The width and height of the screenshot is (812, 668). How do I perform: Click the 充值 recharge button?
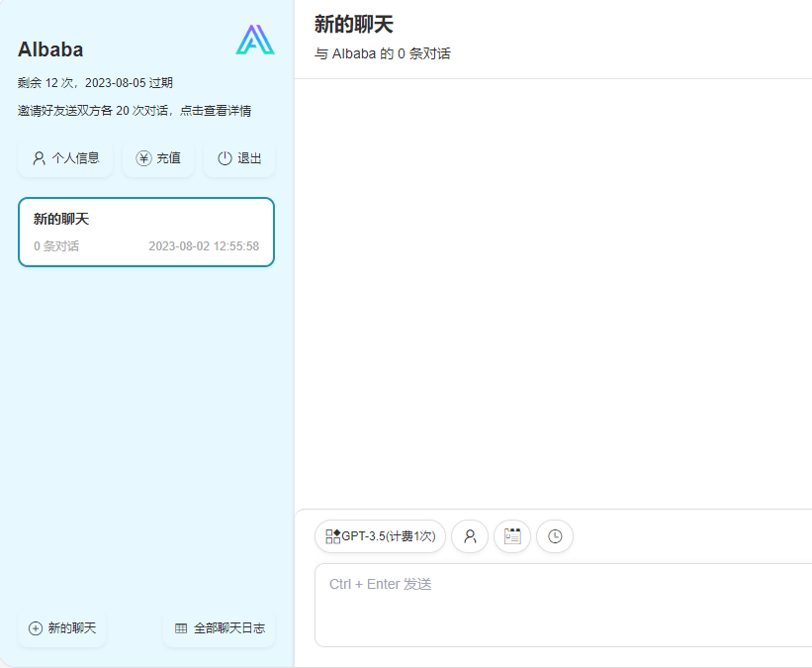(158, 158)
